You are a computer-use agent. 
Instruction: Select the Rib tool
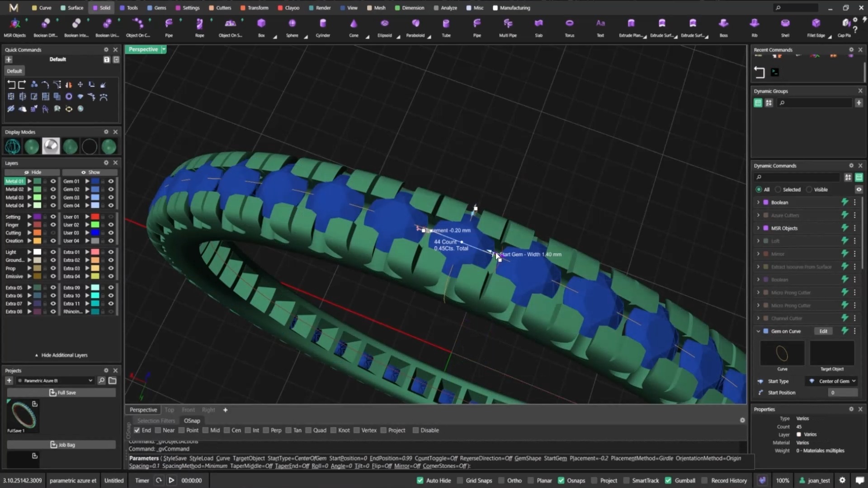754,27
